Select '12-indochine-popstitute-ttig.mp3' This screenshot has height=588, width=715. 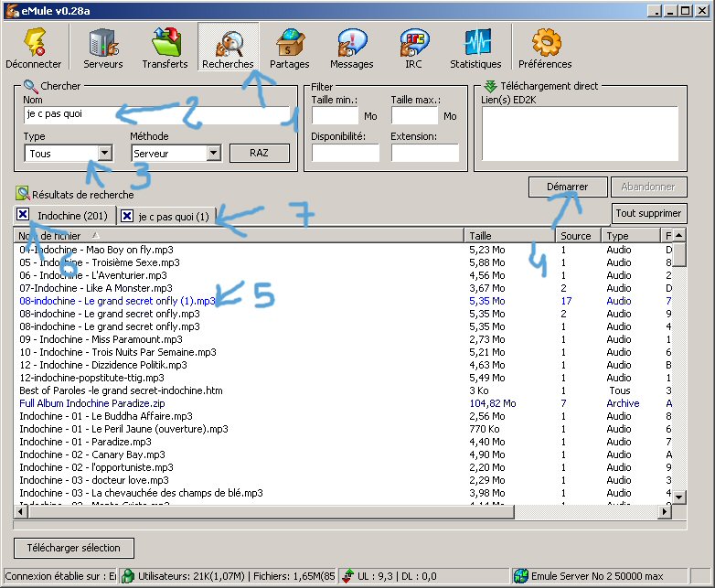click(x=91, y=378)
